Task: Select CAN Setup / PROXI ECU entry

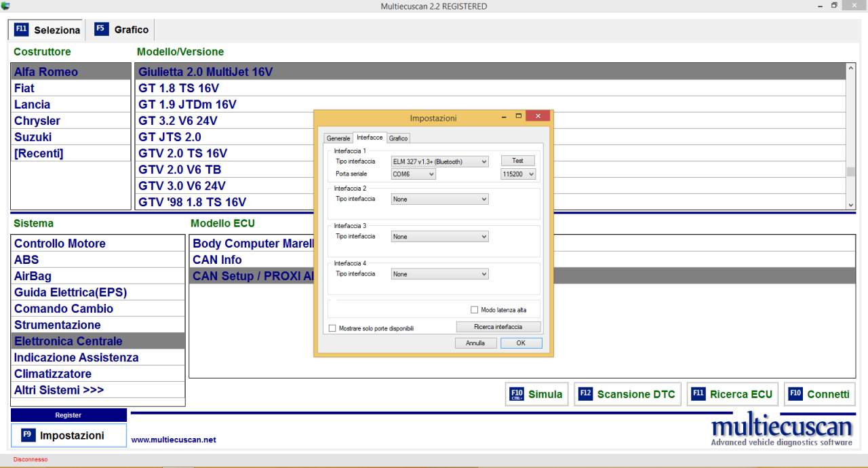Action: pyautogui.click(x=252, y=276)
